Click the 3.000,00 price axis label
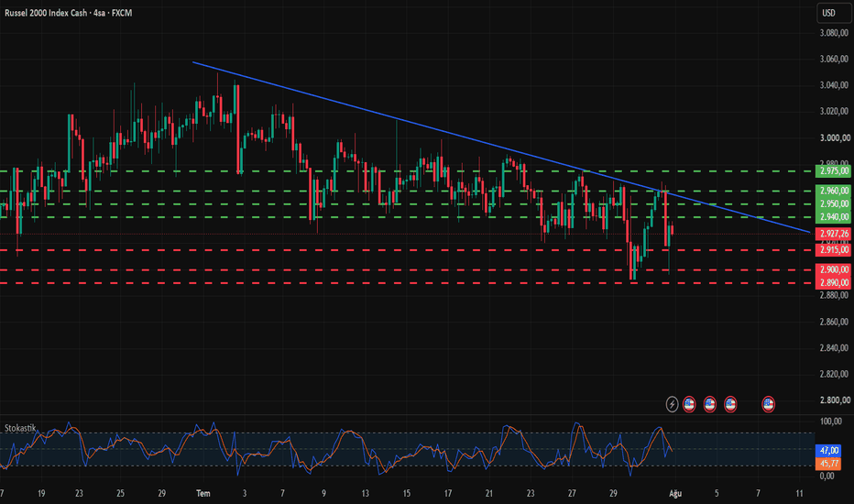The height and width of the screenshot is (504, 854). 835,137
